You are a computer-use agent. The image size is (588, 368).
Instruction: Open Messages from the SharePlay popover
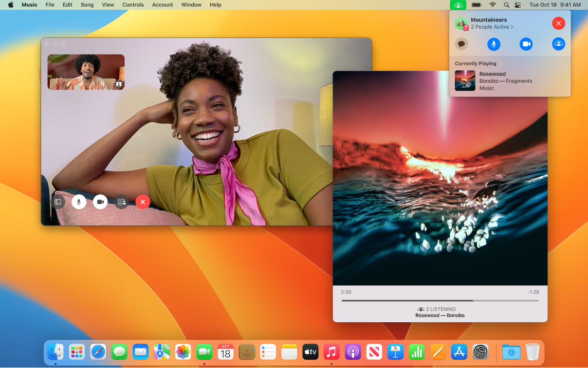click(462, 44)
